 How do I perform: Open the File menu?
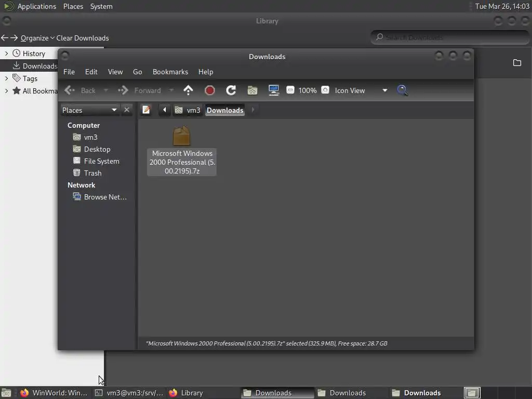pyautogui.click(x=69, y=72)
